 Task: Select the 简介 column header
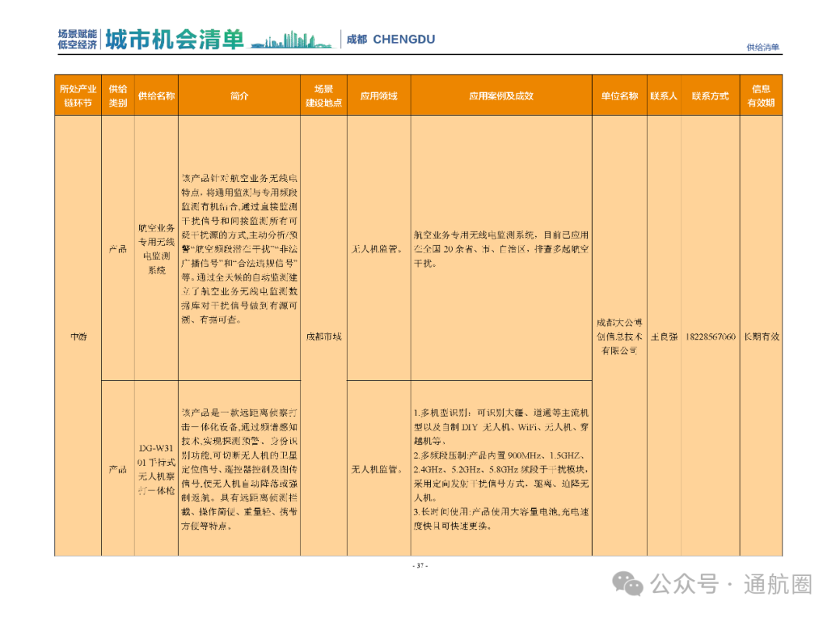[240, 96]
